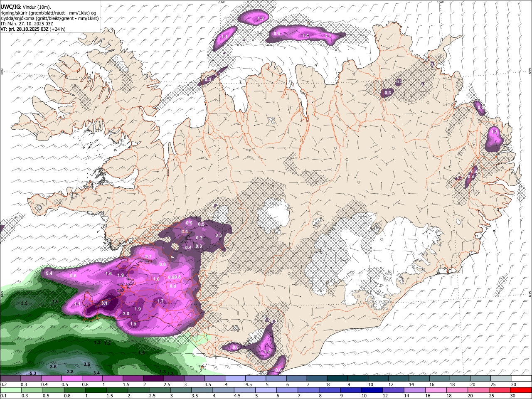This screenshot has height=399, width=532.
Task: Click the 20W longitude label
Action: coord(221,2)
